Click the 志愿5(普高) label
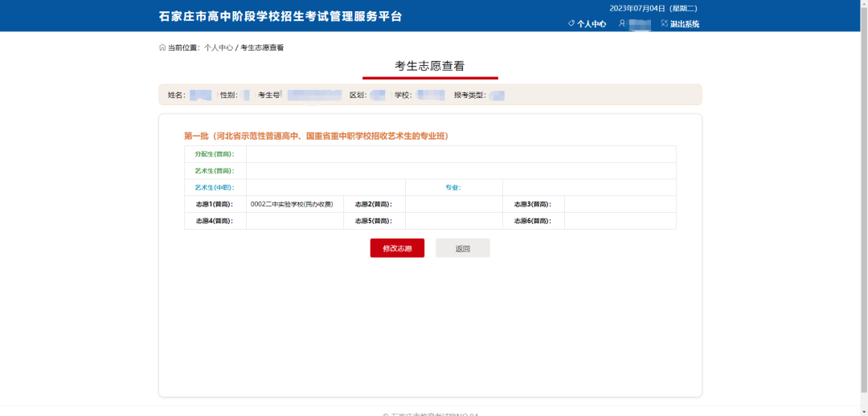The height and width of the screenshot is (416, 868). pos(375,221)
